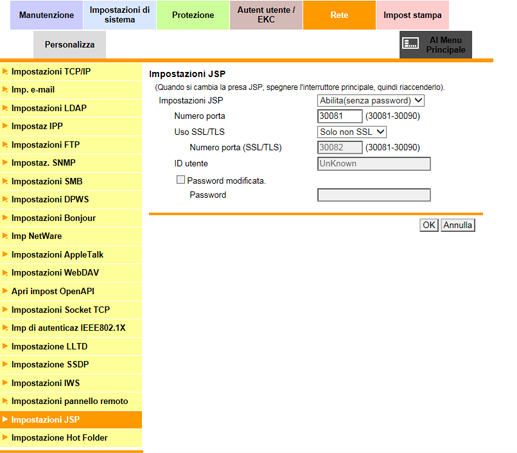Open the Uso SSL/TLS dropdown

point(352,132)
